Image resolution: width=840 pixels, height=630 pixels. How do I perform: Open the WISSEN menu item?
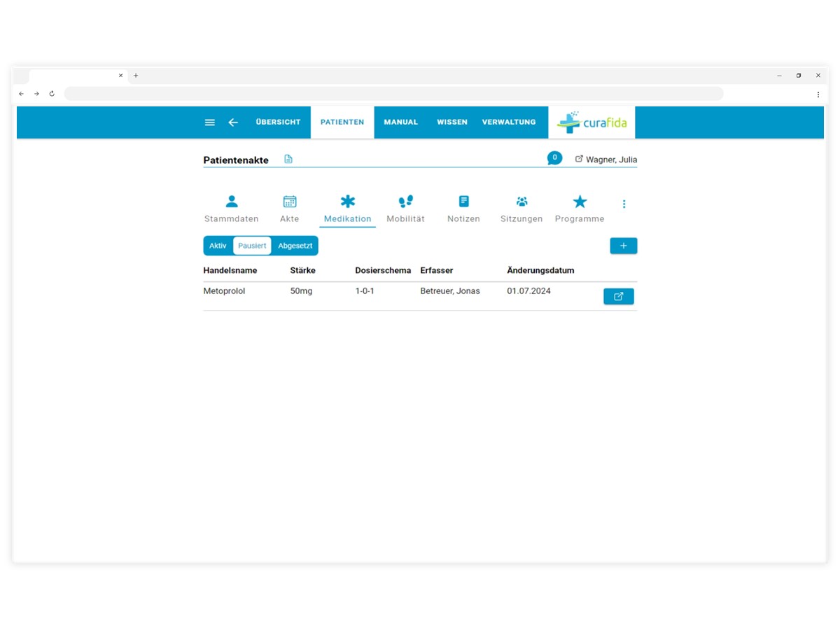[452, 122]
